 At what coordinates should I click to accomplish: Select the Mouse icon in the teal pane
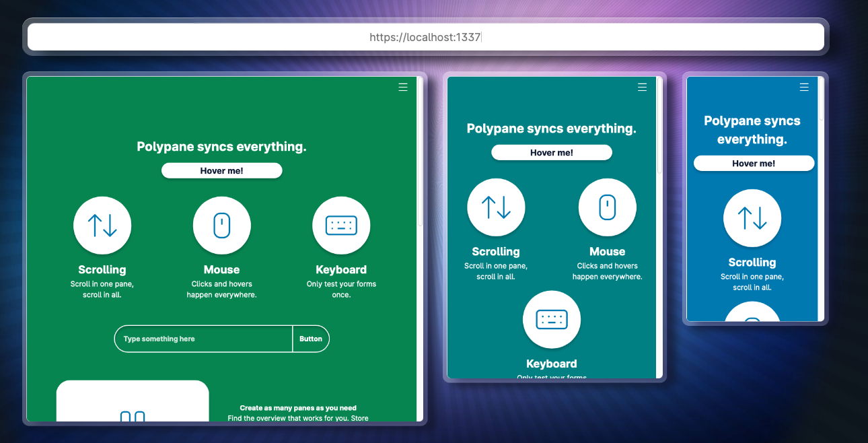coord(607,207)
